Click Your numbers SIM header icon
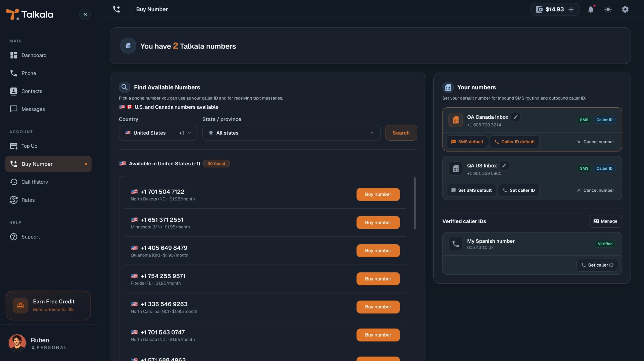Image resolution: width=644 pixels, height=361 pixels. coord(448,87)
